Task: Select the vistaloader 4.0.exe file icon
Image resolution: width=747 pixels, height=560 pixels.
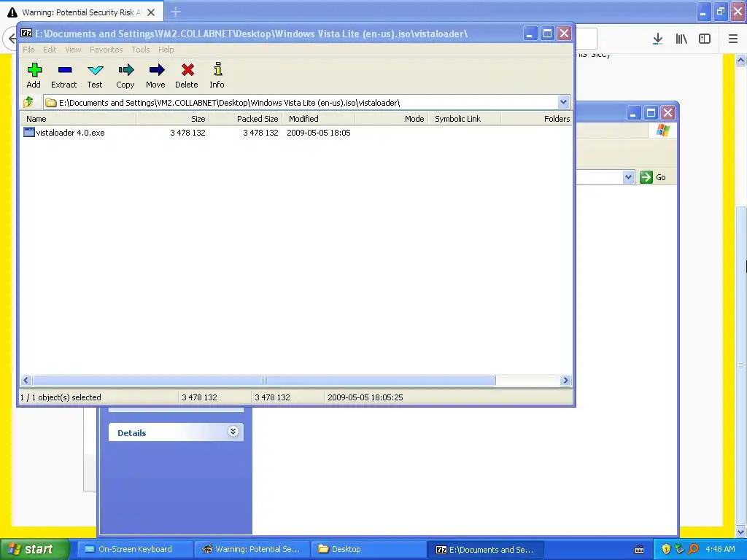Action: pyautogui.click(x=29, y=133)
